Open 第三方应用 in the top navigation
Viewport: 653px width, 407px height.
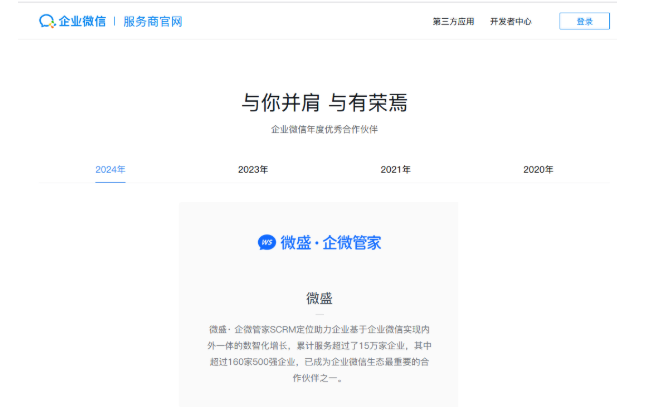453,22
